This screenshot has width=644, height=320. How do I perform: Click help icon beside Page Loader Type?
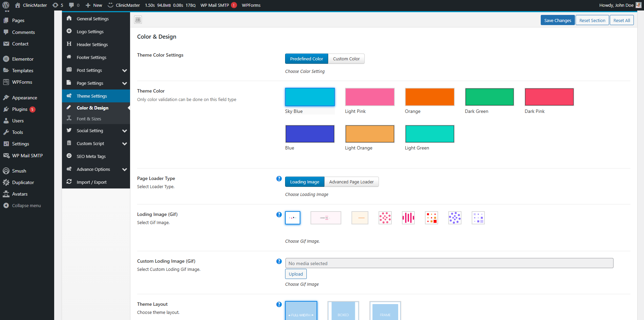click(x=279, y=179)
